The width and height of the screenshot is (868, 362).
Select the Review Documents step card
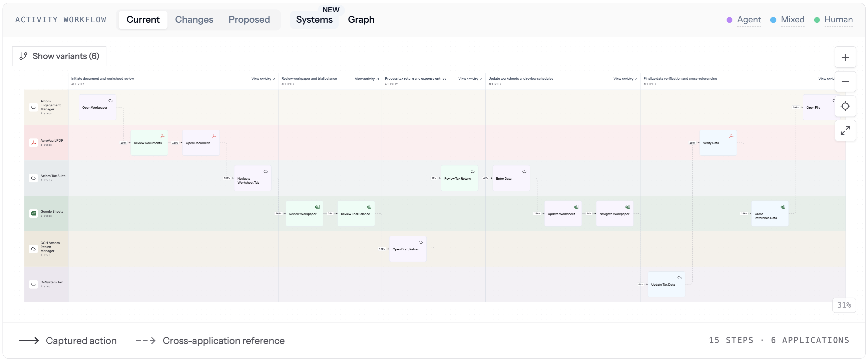[149, 143]
